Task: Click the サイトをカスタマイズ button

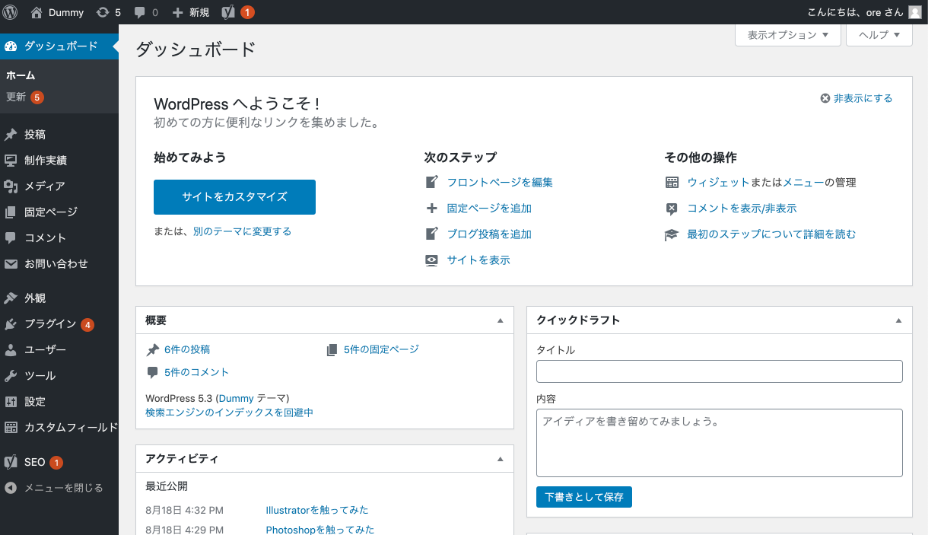Action: 234,197
